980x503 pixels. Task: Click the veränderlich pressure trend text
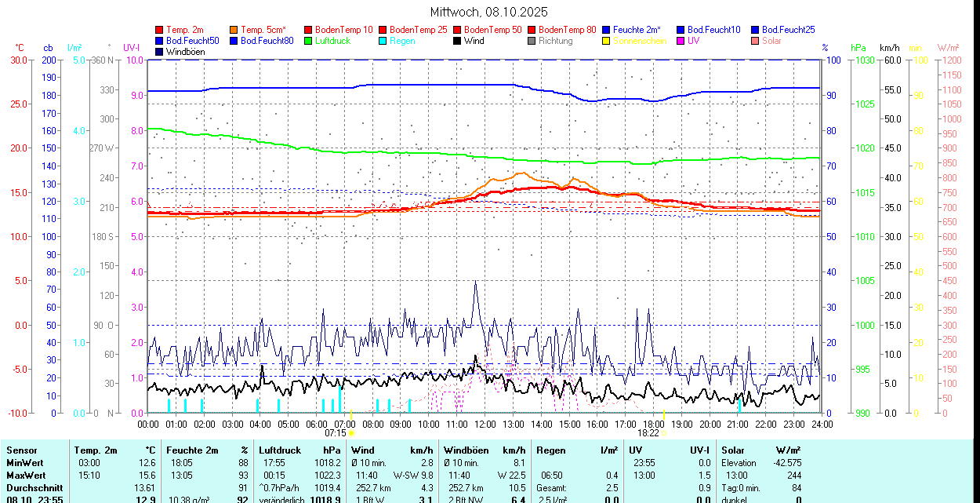[283, 500]
